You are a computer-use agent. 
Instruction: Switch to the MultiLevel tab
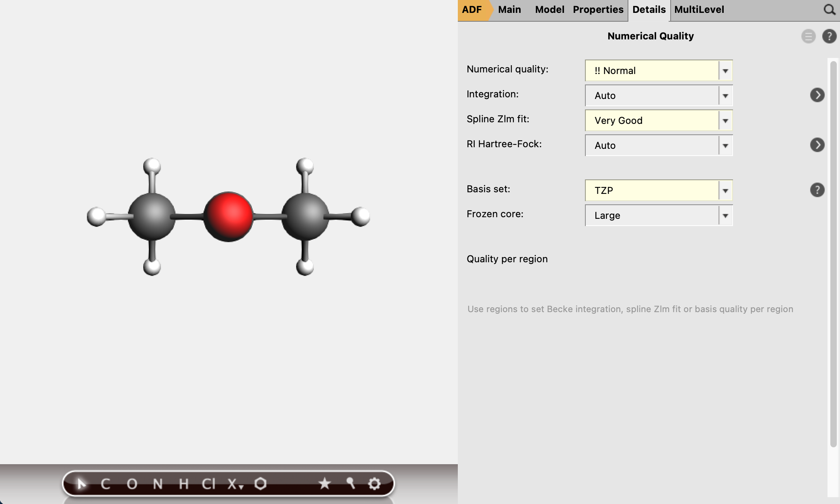tap(699, 10)
